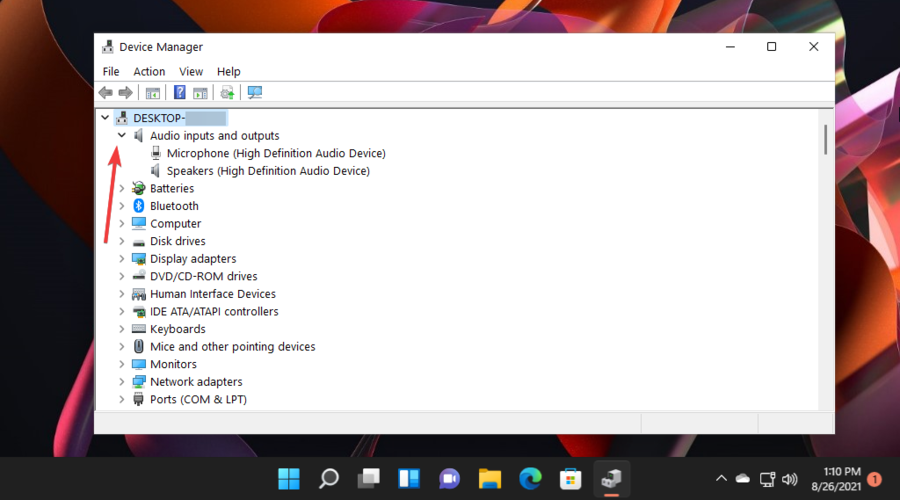Click the IDE ATA/ATAPI controllers icon
This screenshot has height=500, width=900.
(138, 312)
